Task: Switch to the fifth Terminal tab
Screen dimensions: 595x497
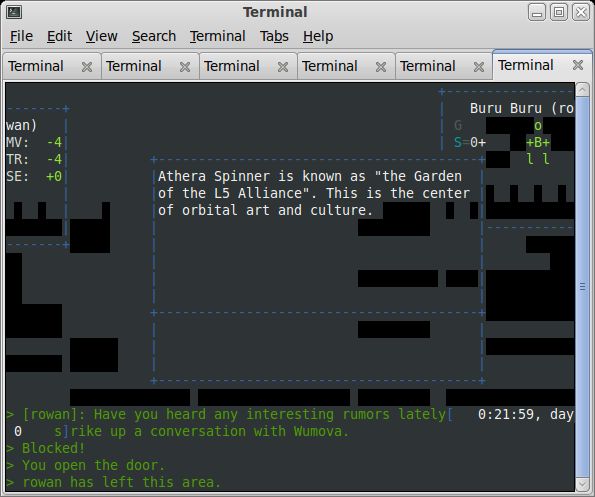Action: [428, 66]
